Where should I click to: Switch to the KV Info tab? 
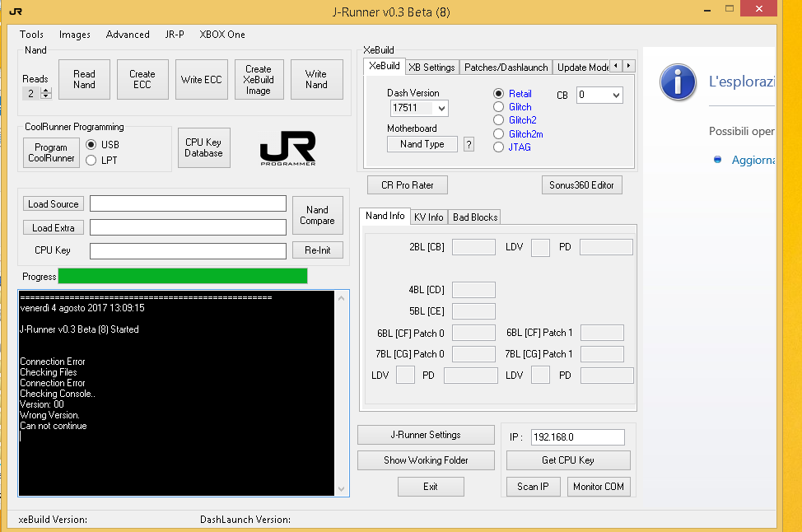click(x=429, y=217)
